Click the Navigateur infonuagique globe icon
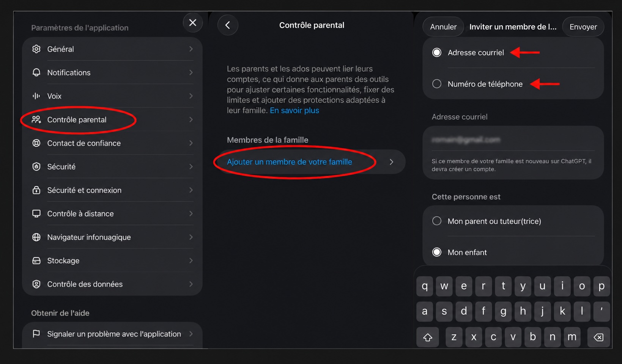 coord(36,237)
